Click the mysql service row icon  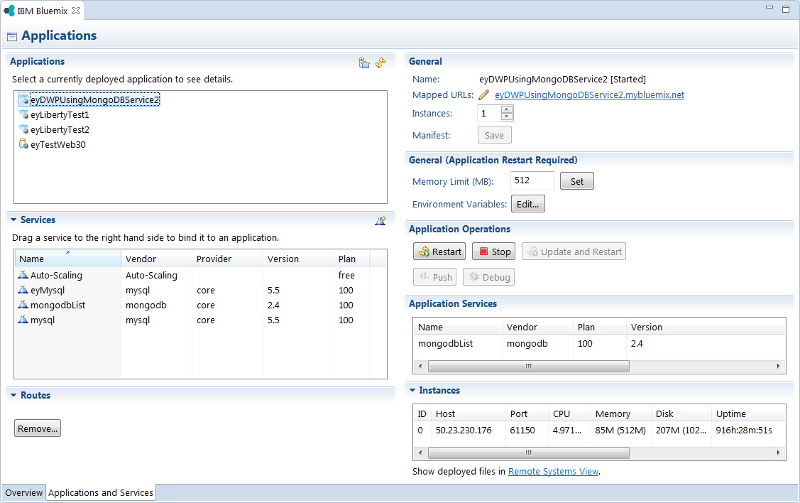tap(23, 320)
